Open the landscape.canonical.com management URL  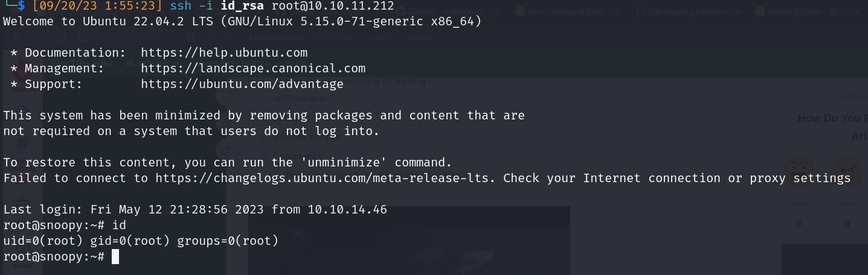click(253, 68)
